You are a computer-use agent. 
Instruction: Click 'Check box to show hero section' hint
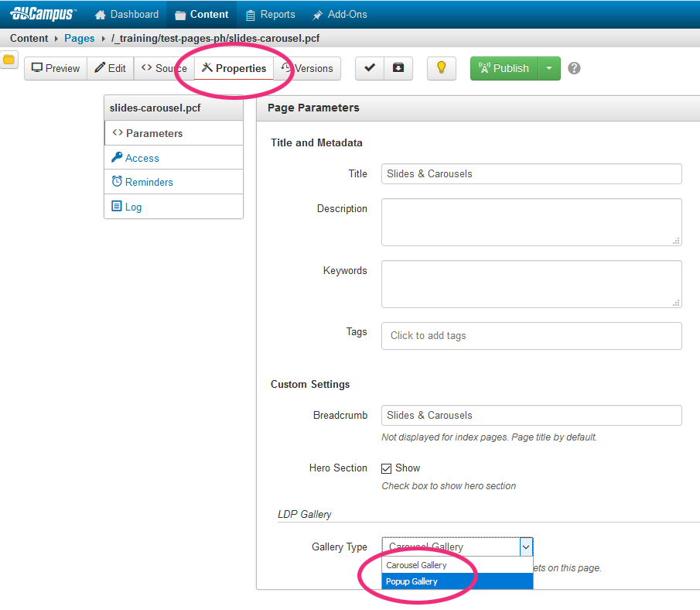(x=449, y=486)
